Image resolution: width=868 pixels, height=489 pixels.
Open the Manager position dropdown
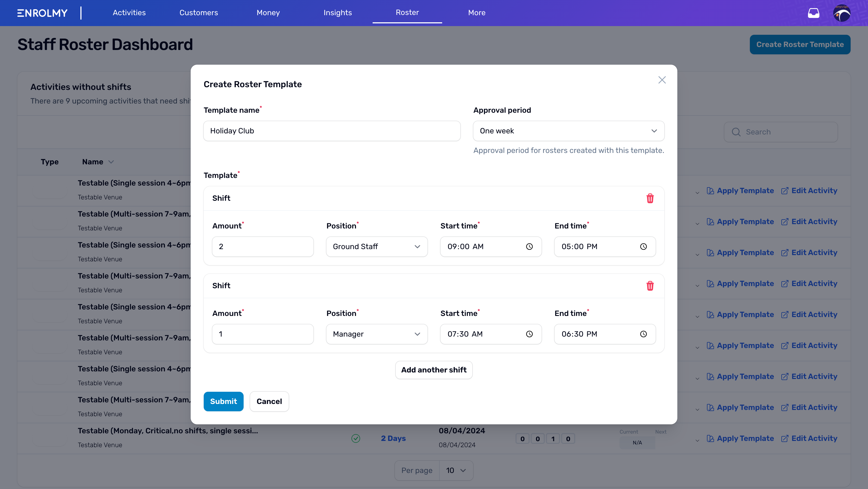[x=377, y=334]
